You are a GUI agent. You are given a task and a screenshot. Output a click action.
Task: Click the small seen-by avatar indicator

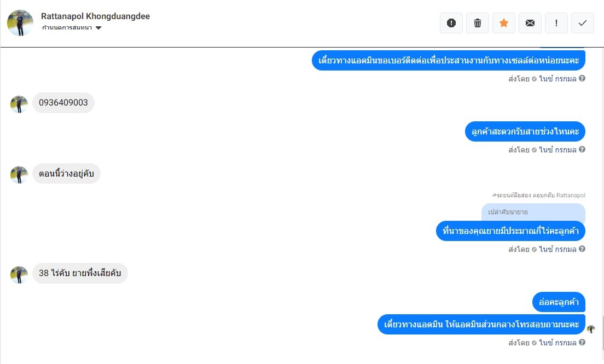click(591, 329)
